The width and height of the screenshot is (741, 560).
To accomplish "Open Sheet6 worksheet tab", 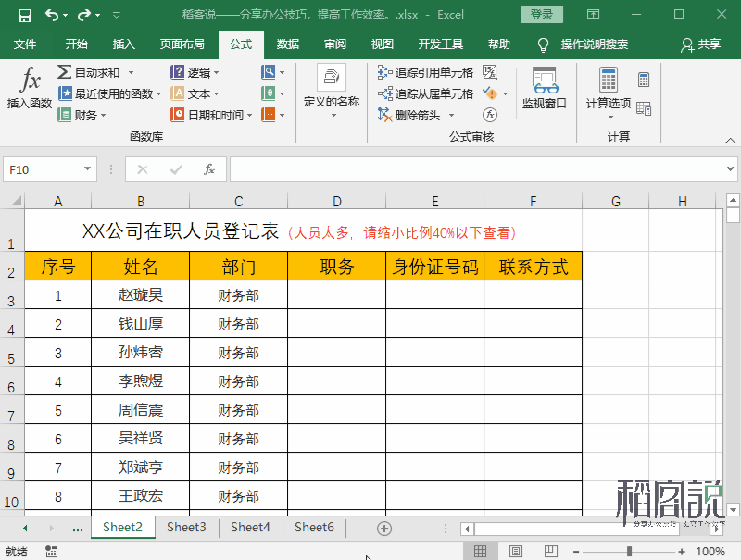I will 314,527.
